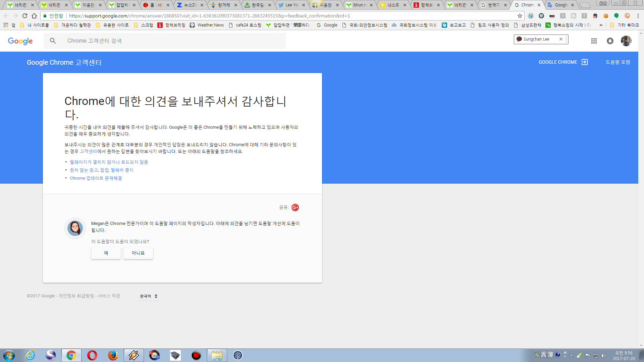644x362 pixels.
Task: Switch to the Lee Yo Twitter tab
Action: pyautogui.click(x=291, y=5)
